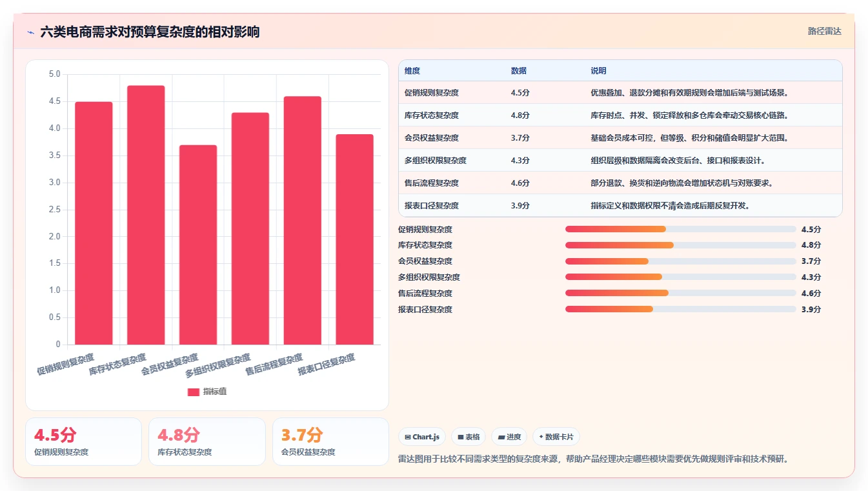This screenshot has width=868, height=491.
Task: Click y-axis label 2.5
Action: [55, 210]
